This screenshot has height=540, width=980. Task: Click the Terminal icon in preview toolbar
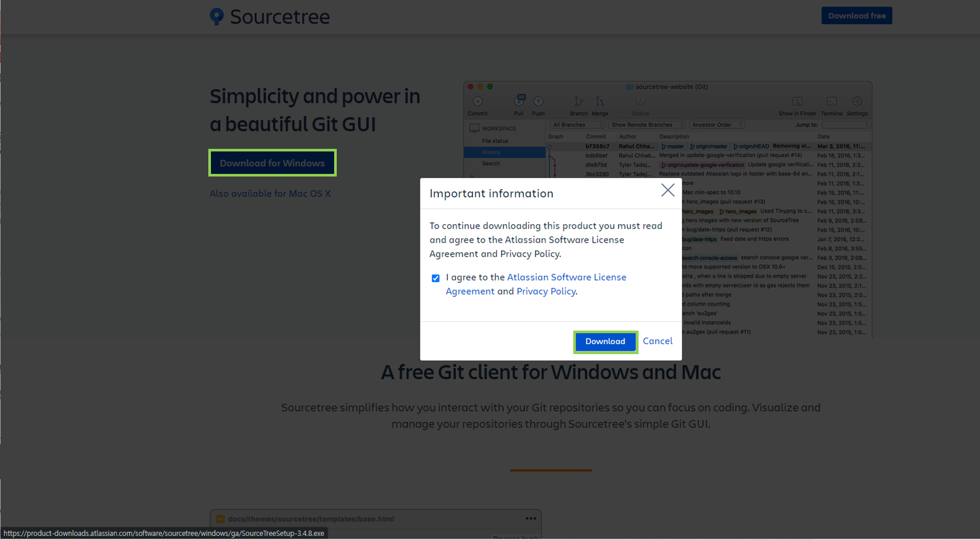coord(832,101)
